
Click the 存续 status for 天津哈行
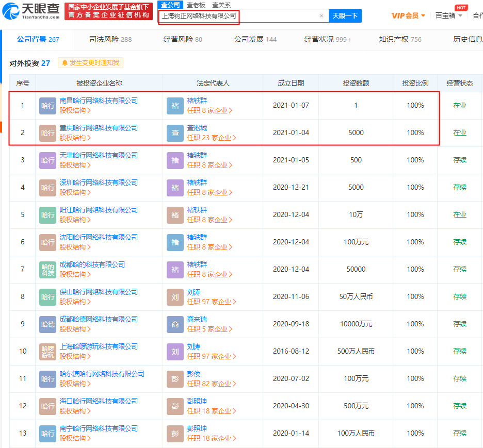[x=460, y=160]
